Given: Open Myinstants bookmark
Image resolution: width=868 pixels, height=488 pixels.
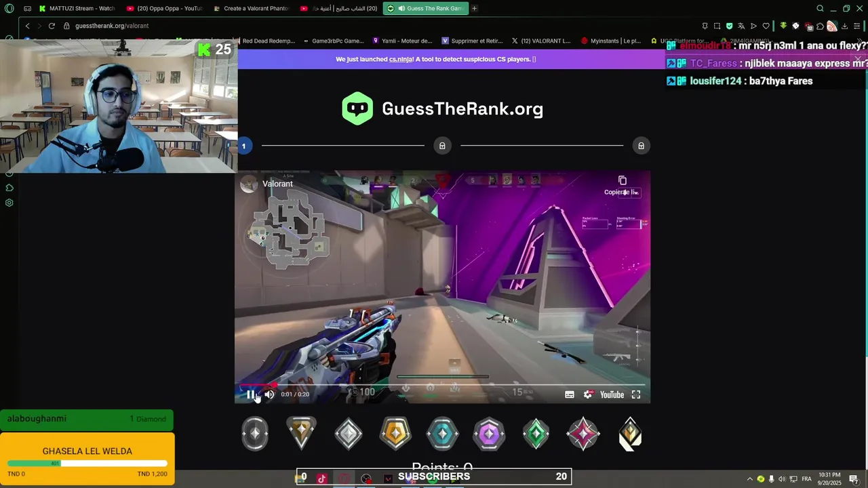Looking at the screenshot, I should (611, 41).
